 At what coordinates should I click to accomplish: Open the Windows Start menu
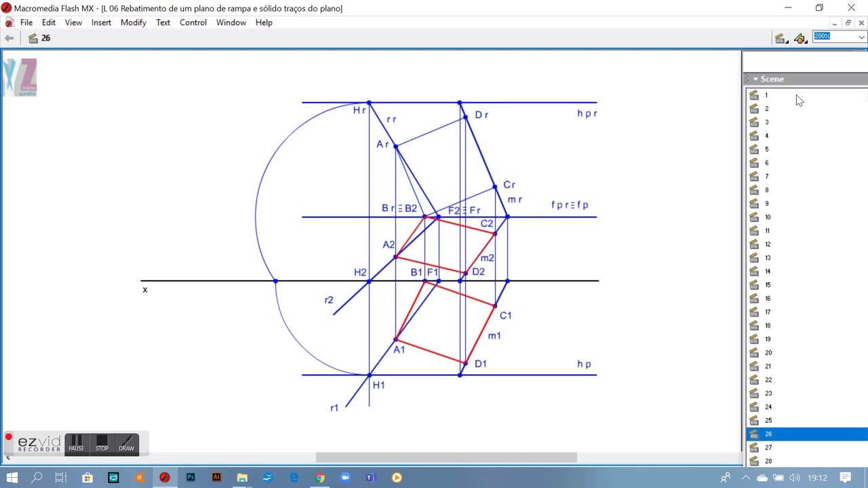click(12, 478)
